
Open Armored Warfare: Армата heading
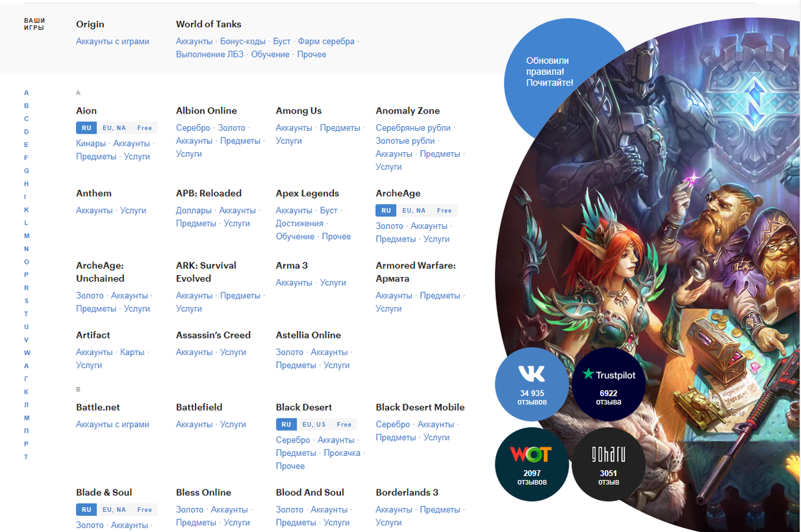416,272
